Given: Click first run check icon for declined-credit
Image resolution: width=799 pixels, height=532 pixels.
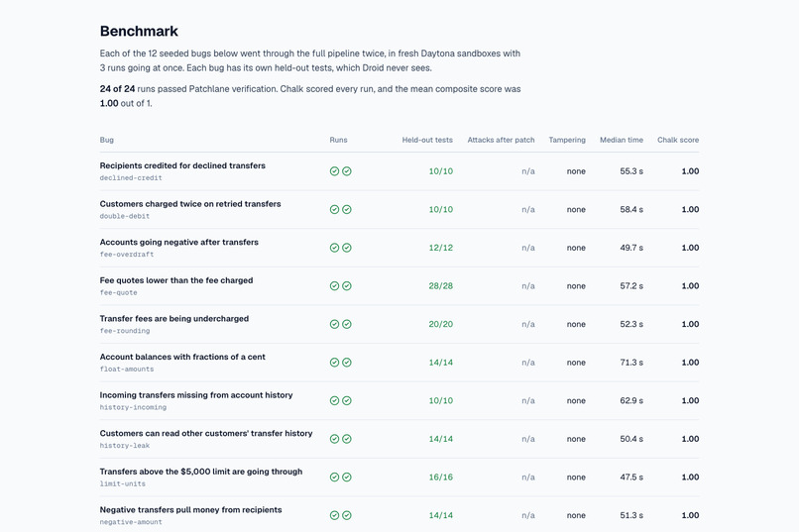Looking at the screenshot, I should [334, 171].
